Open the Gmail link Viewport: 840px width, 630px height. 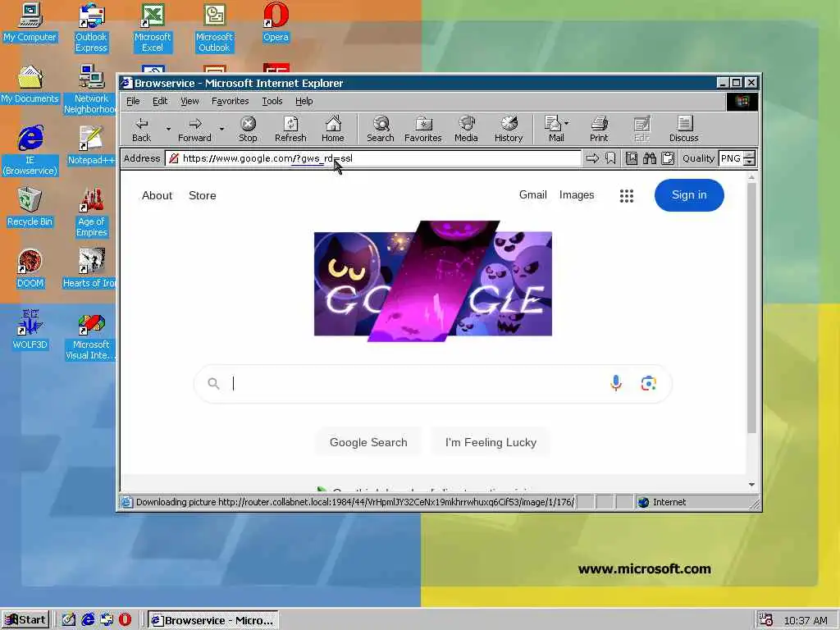532,195
